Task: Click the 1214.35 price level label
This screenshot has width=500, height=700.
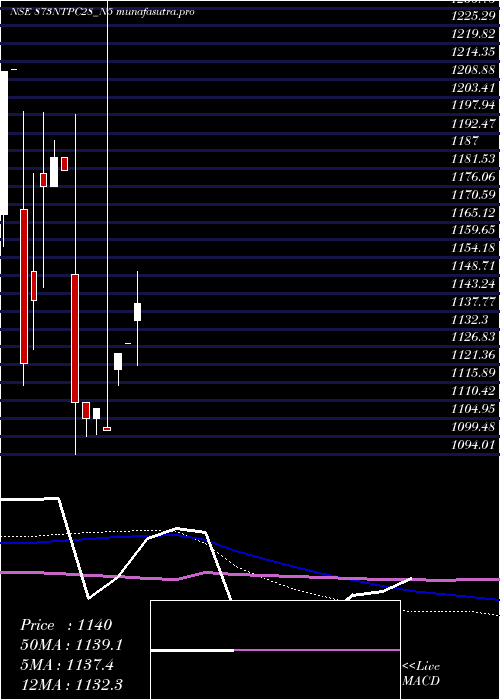Action: click(473, 52)
